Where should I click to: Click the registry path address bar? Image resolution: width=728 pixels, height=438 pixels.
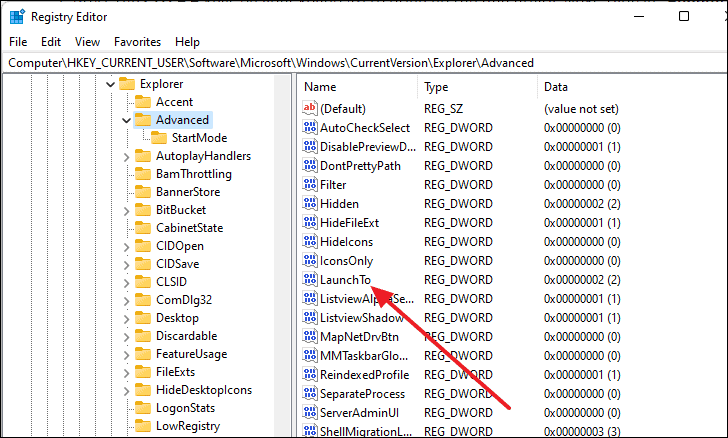[x=364, y=63]
